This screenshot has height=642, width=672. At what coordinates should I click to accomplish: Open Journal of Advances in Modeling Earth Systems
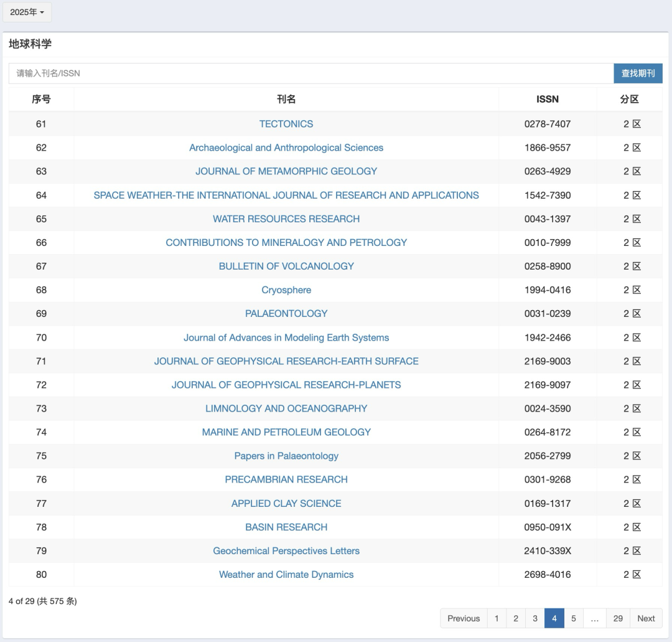point(286,338)
